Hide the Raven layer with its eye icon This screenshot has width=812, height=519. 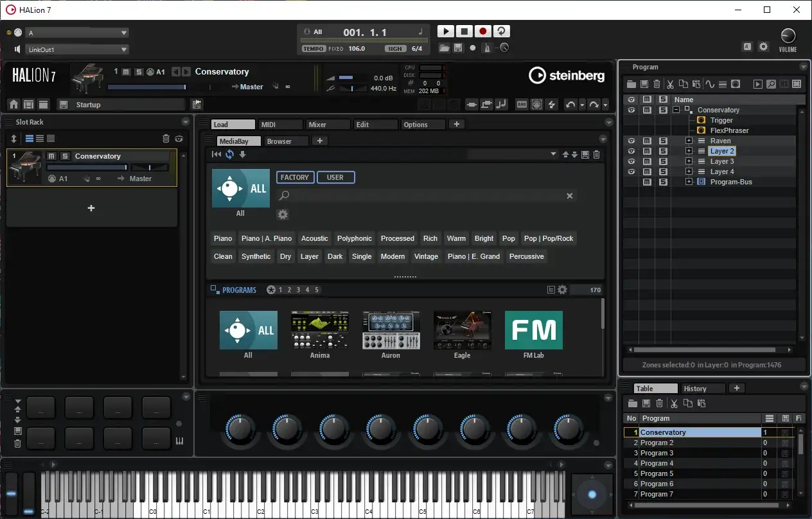[x=631, y=141]
